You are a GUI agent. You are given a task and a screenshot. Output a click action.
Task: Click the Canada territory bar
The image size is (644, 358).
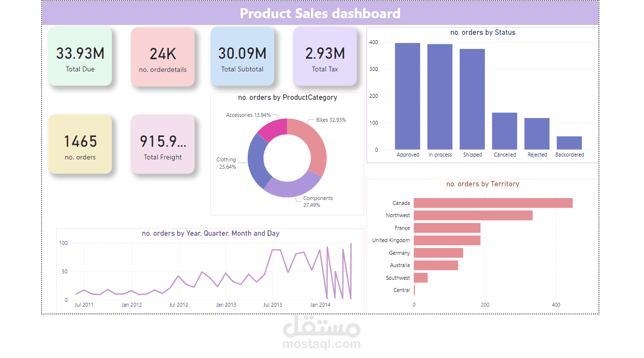point(493,203)
